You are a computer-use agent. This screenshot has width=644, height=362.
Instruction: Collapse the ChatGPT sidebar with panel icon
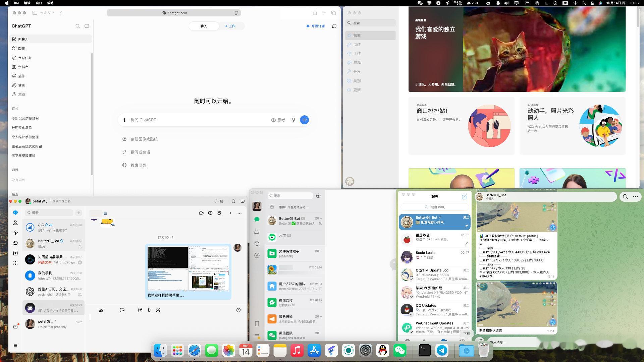pyautogui.click(x=87, y=26)
